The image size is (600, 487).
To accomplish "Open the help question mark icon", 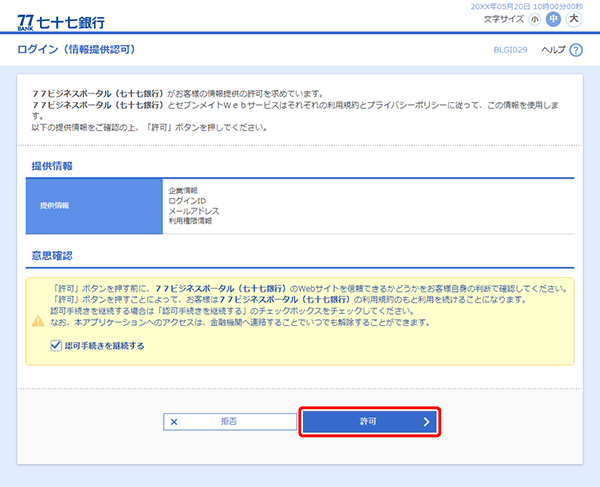I will [576, 50].
